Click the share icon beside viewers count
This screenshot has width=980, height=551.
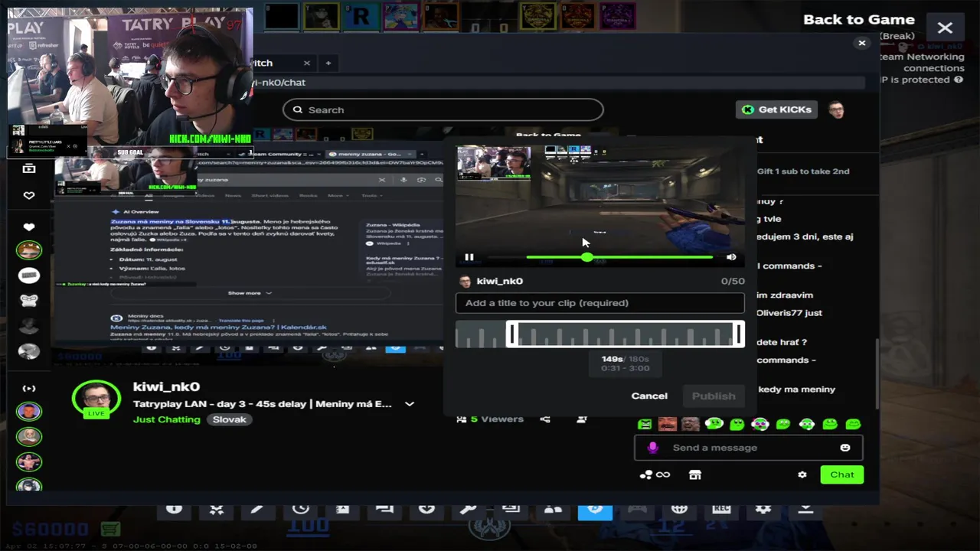click(545, 419)
